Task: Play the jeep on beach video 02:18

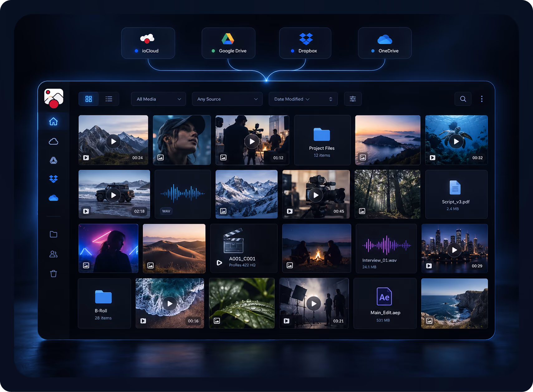Action: (113, 195)
